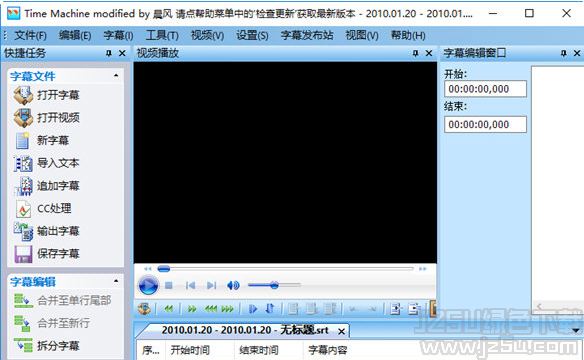This screenshot has height=360, width=584.
Task: Click the 输出字幕 export subtitle icon
Action: pyautogui.click(x=23, y=231)
